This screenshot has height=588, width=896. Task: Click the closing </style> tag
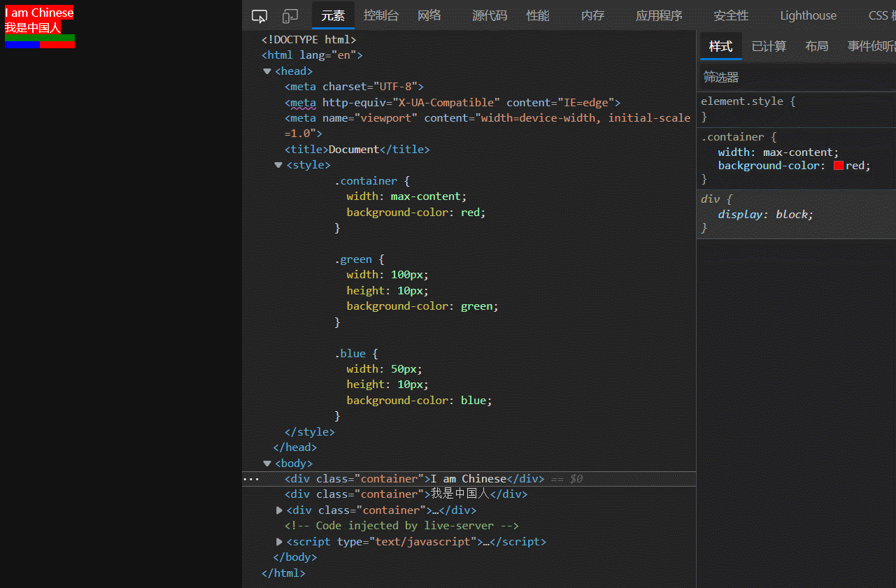[x=310, y=432]
